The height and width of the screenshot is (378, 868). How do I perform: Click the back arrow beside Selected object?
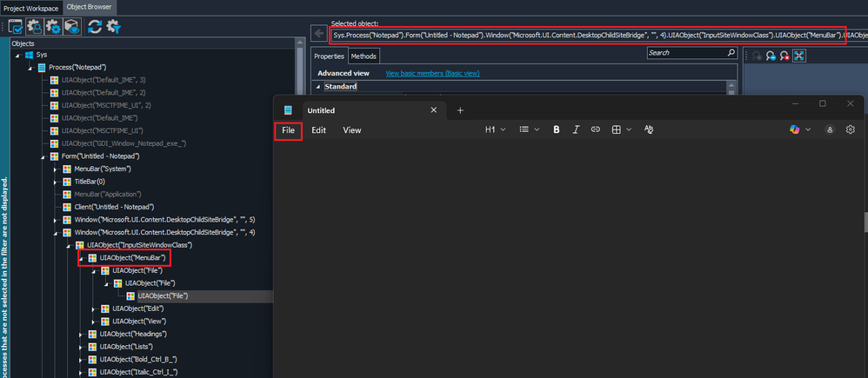pos(319,34)
